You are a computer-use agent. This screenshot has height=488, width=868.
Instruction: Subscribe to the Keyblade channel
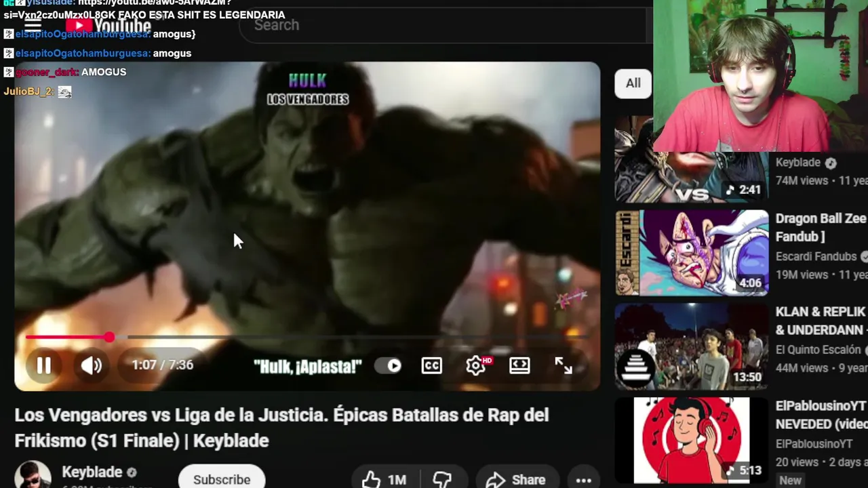coord(222,479)
